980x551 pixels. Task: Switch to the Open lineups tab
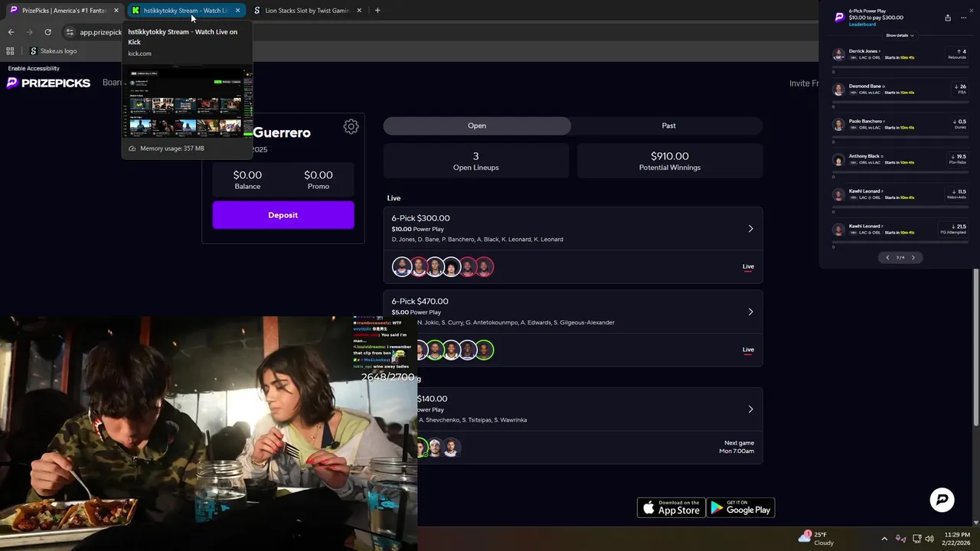(477, 126)
